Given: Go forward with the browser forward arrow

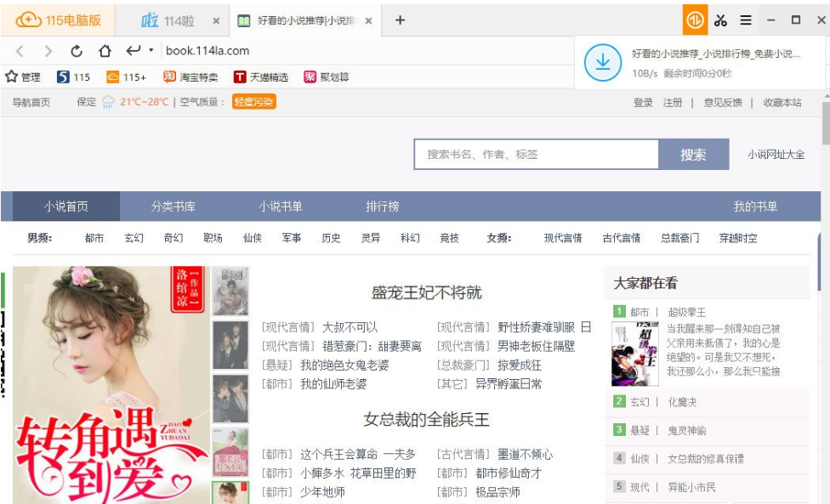Looking at the screenshot, I should coord(48,51).
